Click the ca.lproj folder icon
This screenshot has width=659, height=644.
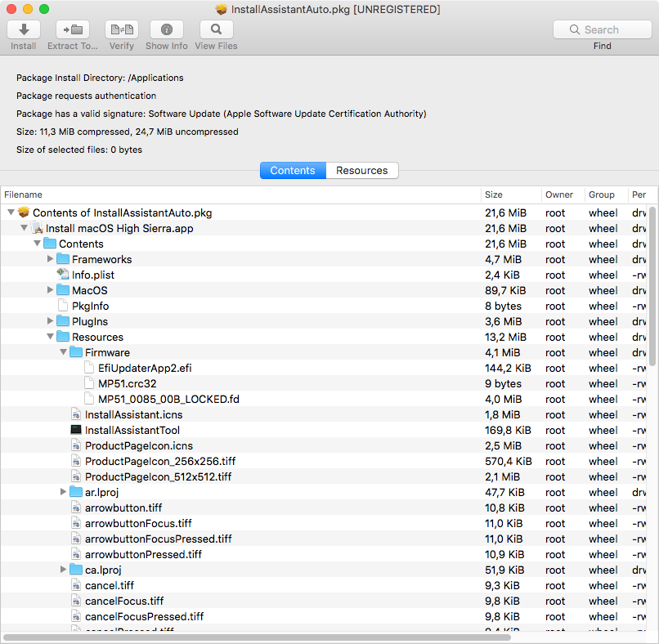76,570
